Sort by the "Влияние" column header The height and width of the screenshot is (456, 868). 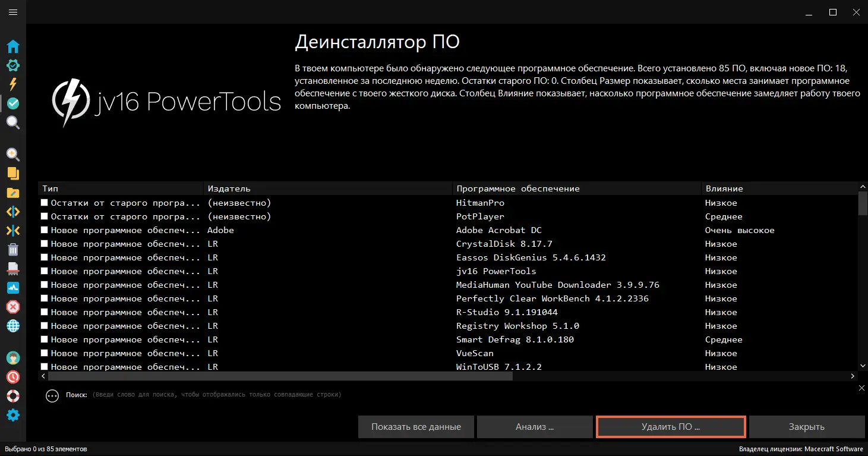(779, 188)
